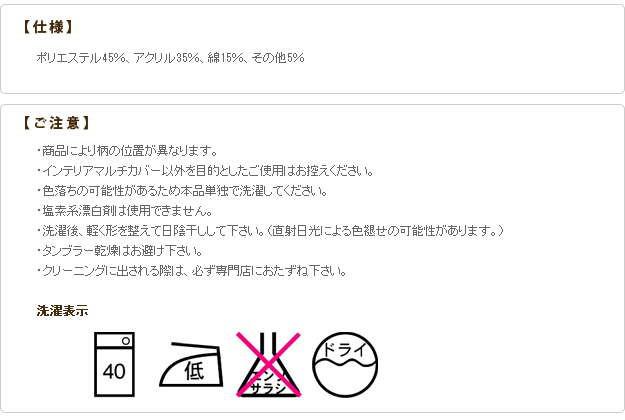Click the ドライ text inside the circle
625x420 pixels.
tap(344, 349)
